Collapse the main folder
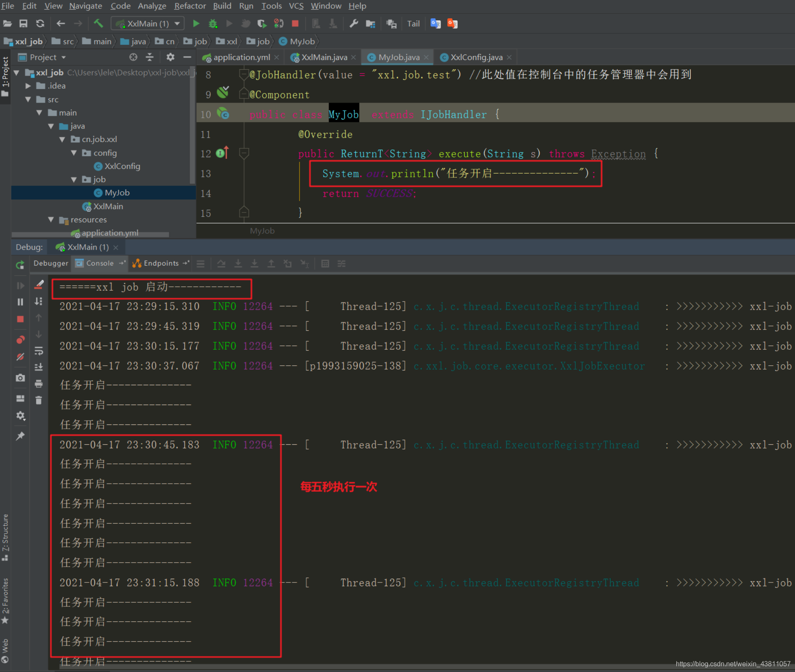This screenshot has width=795, height=672. point(39,113)
